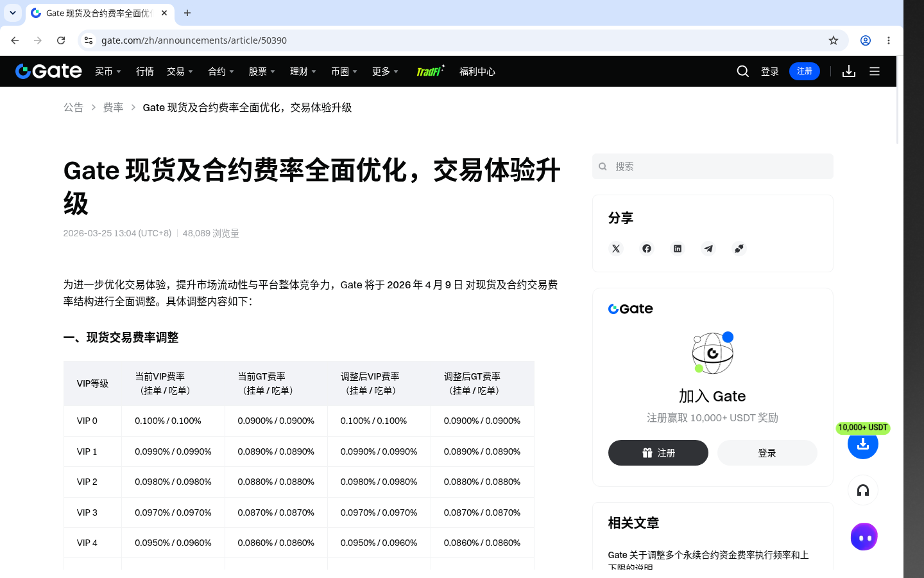The height and width of the screenshot is (578, 924).
Task: Expand the 交易 dropdown menu
Action: (180, 71)
